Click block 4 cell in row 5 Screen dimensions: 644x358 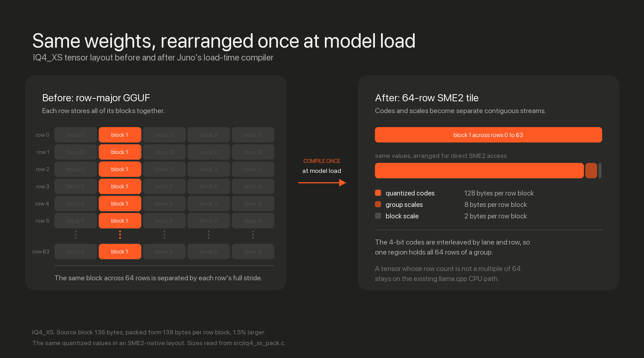pos(253,221)
